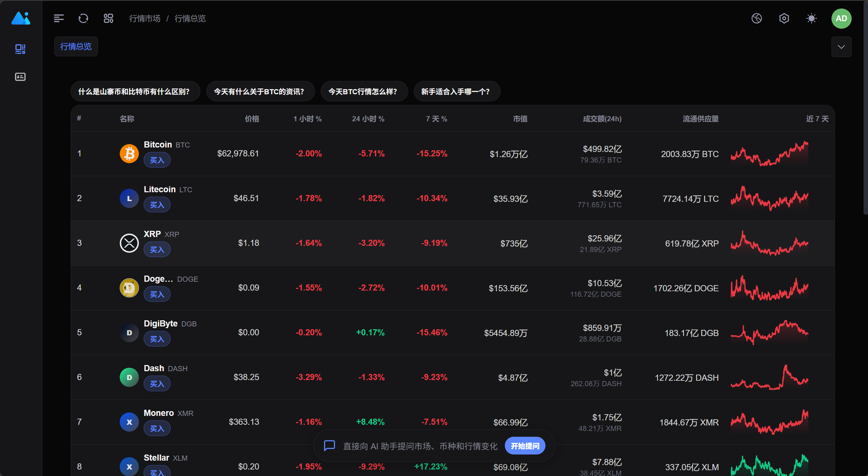Refresh the page using the reload icon
Viewport: 868px width, 476px height.
(83, 18)
